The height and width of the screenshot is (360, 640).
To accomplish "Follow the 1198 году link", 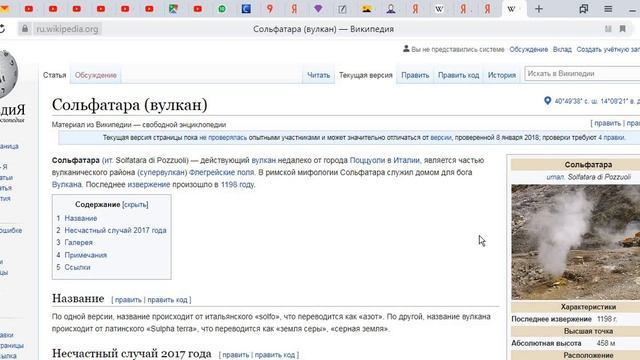I will (x=238, y=184).
